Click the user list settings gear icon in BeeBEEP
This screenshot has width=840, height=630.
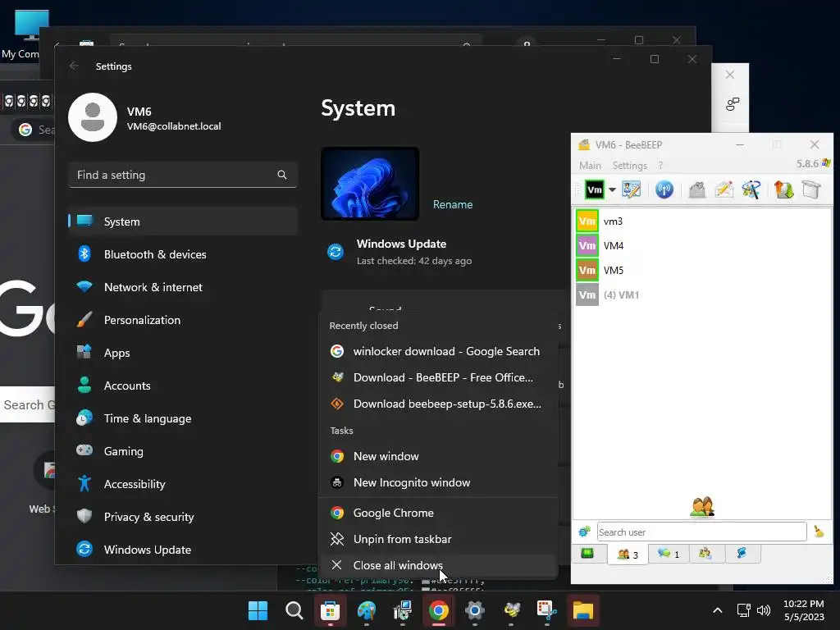tap(584, 532)
